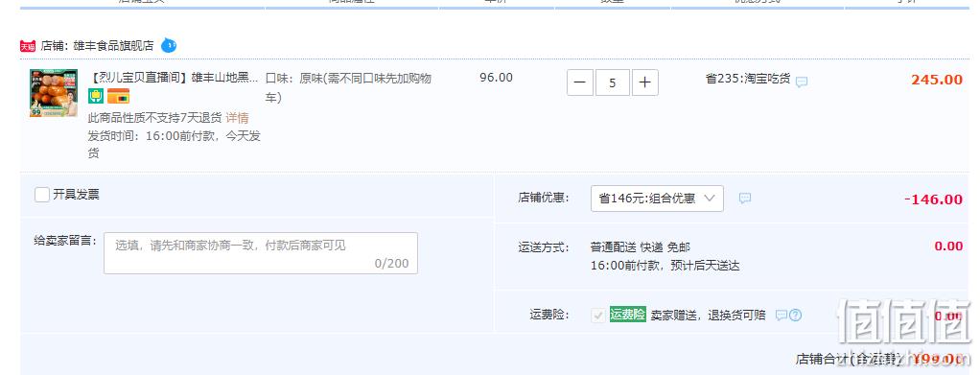
Task: Click the green service badge icon
Action: pos(96,96)
